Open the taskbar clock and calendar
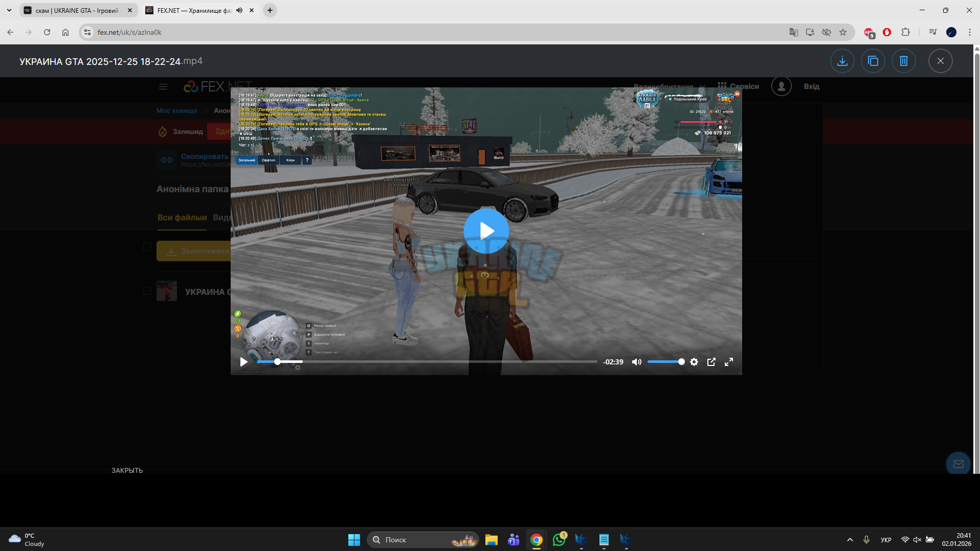 (x=956, y=540)
